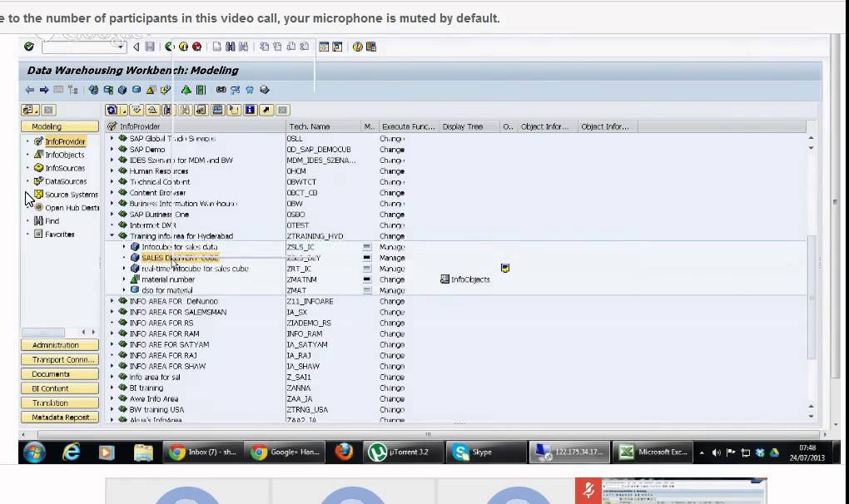This screenshot has height=504, width=849.
Task: Click the red Cancel icon
Action: 197,47
